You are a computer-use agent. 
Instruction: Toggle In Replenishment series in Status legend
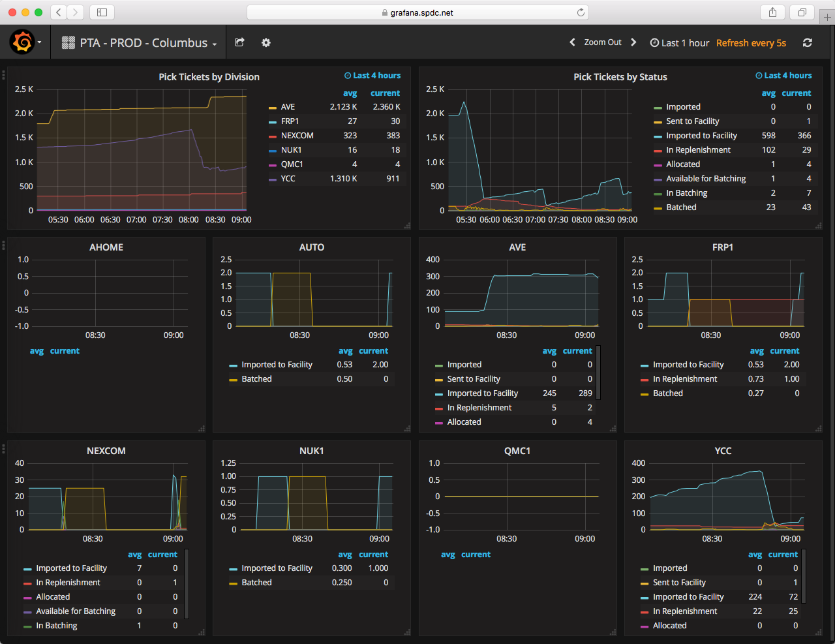(698, 150)
